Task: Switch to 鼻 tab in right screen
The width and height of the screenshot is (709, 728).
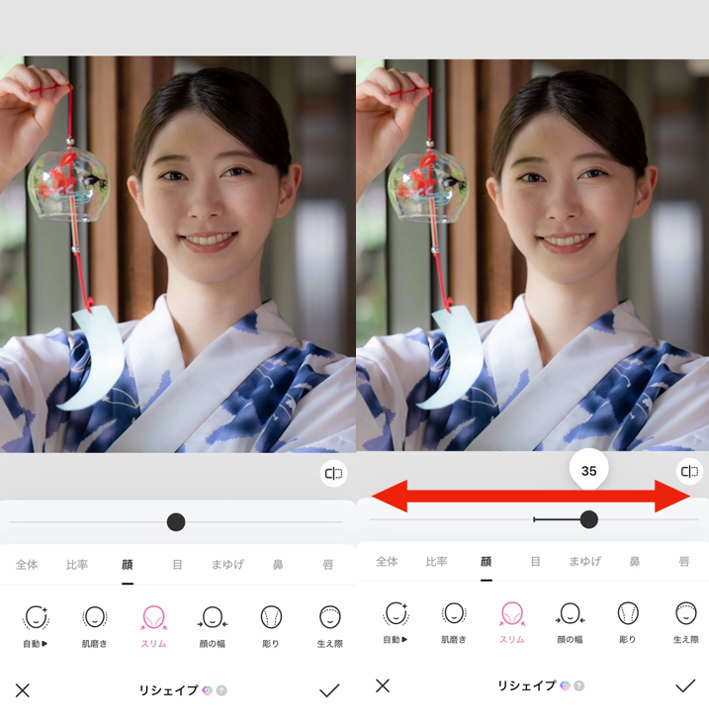Action: click(x=635, y=561)
